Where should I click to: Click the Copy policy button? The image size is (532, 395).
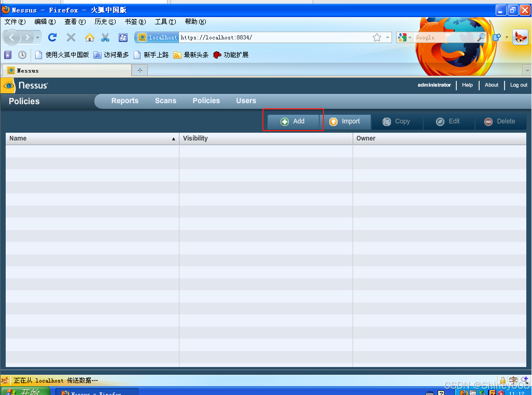[x=397, y=121]
